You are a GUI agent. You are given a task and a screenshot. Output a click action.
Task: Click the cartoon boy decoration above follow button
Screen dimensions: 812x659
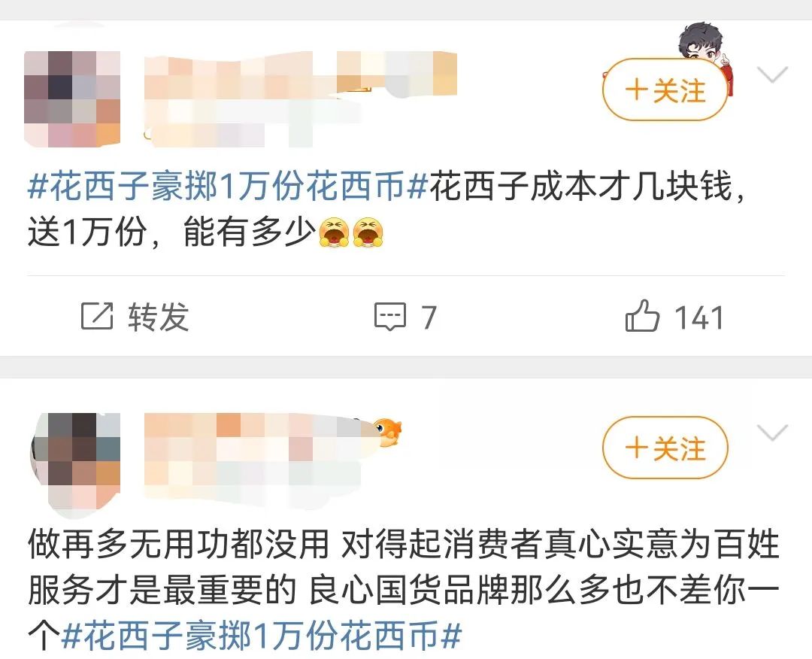(705, 47)
